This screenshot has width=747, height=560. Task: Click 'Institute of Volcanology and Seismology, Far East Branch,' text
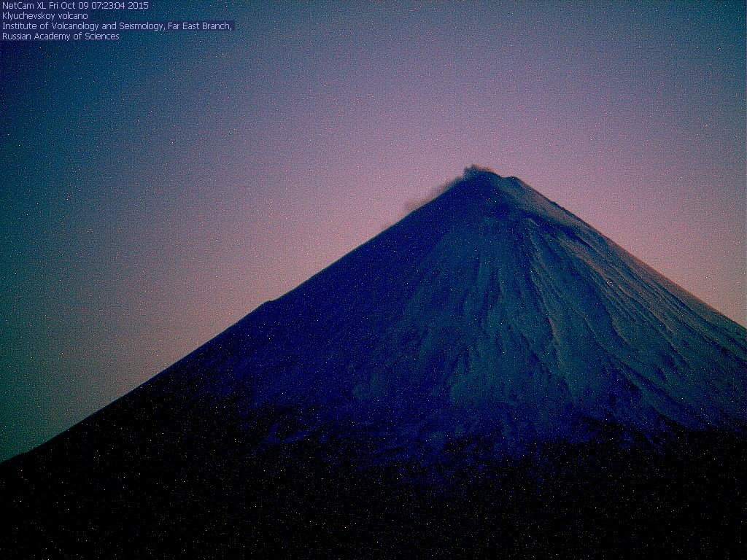click(117, 26)
